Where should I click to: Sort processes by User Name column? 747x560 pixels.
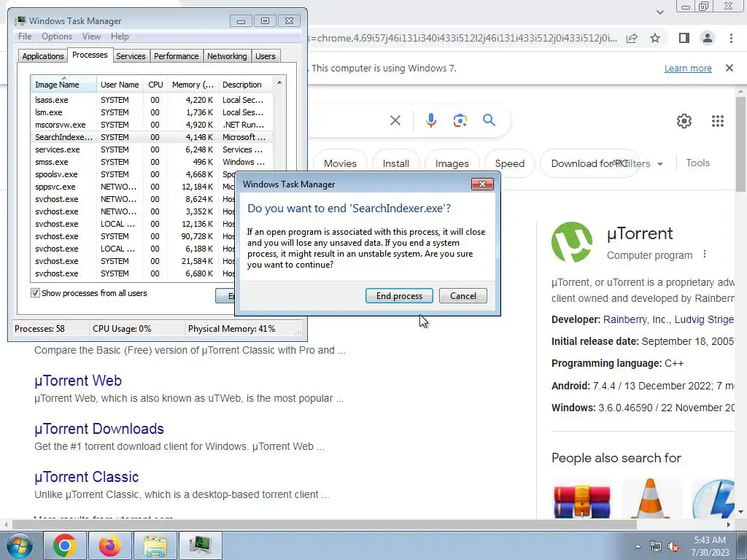point(120,85)
